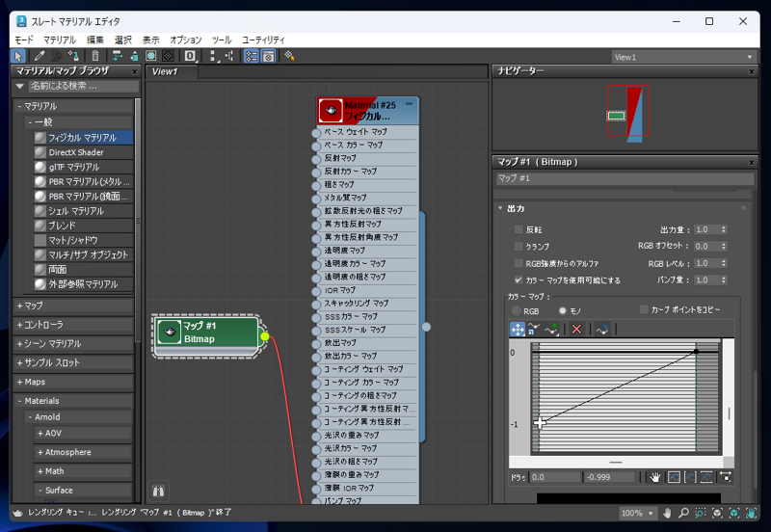Delete selected with the trash can icon
The height and width of the screenshot is (532, 771).
(x=95, y=56)
